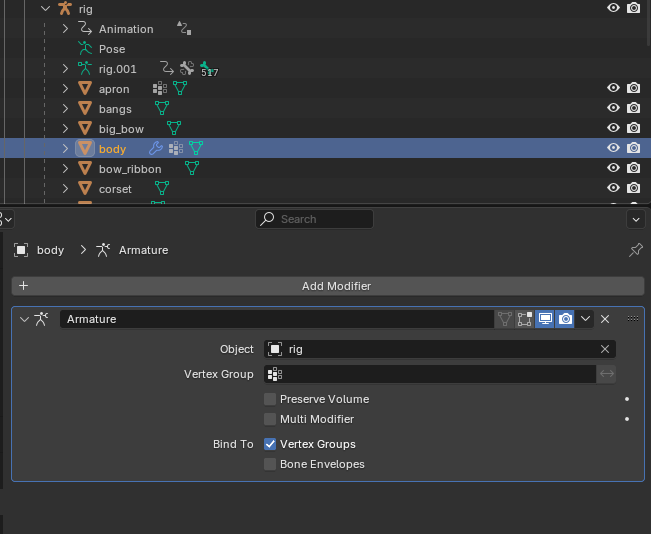Click corset mesh object icon
651x534 pixels.
(85, 188)
